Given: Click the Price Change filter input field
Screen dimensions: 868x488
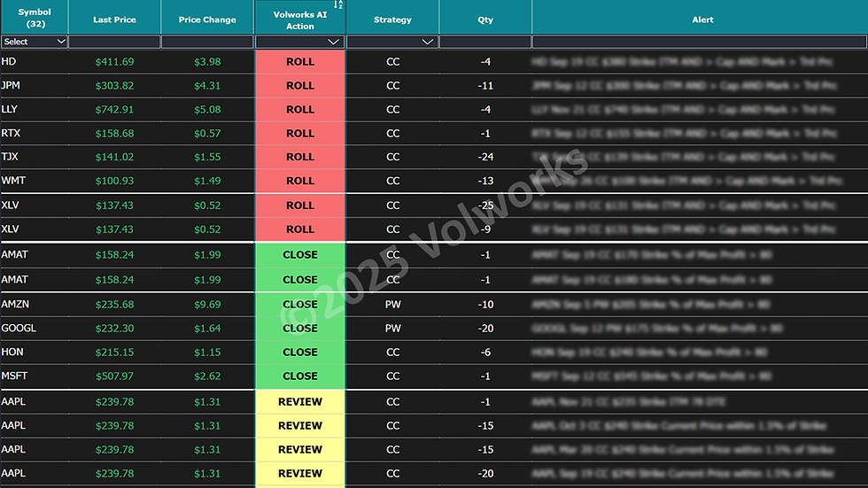Looking at the screenshot, I should (x=207, y=42).
